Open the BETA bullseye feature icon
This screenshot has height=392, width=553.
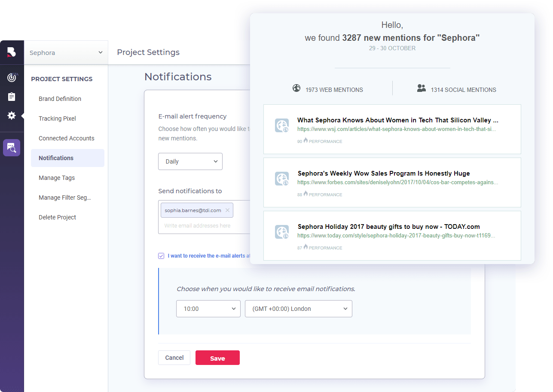click(11, 77)
